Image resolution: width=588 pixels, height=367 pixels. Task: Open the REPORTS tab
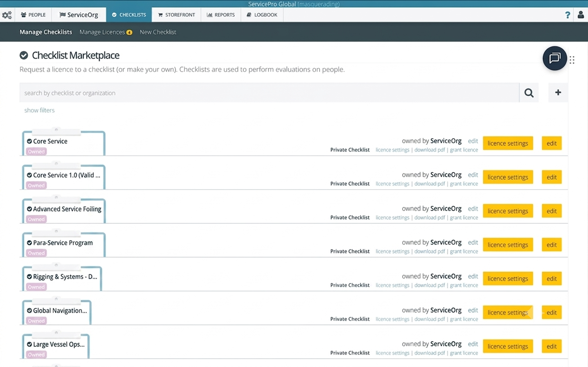(221, 15)
